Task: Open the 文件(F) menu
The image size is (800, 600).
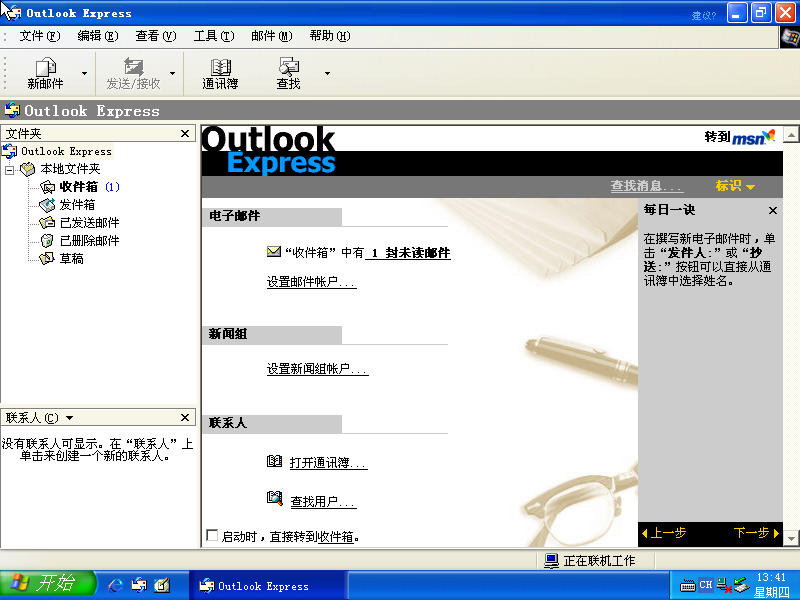Action: (x=40, y=36)
